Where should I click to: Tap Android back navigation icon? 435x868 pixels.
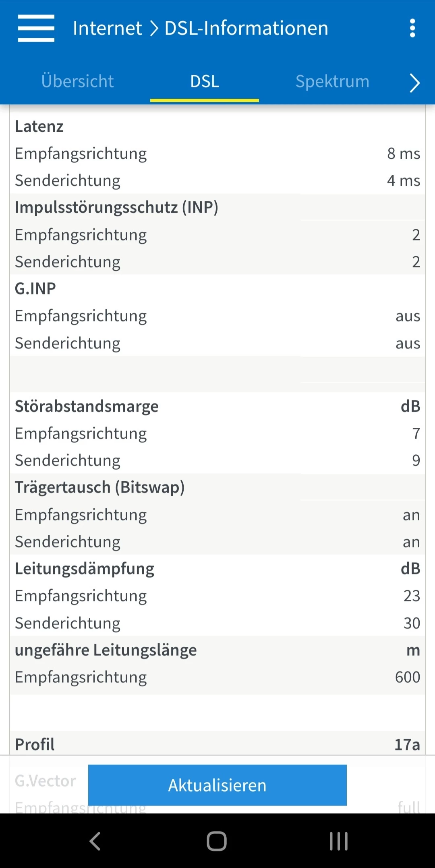point(95,841)
